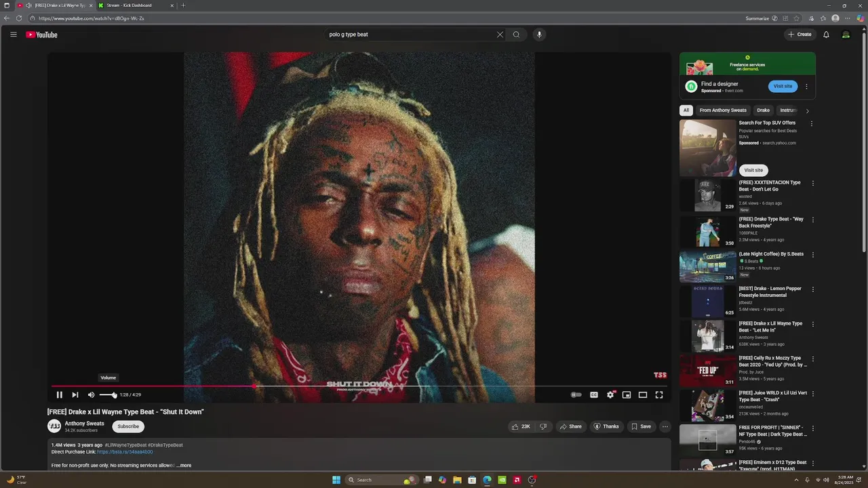Viewport: 868px width, 488px height.
Task: Open Microsoft Edge from the taskbar
Action: click(x=487, y=480)
